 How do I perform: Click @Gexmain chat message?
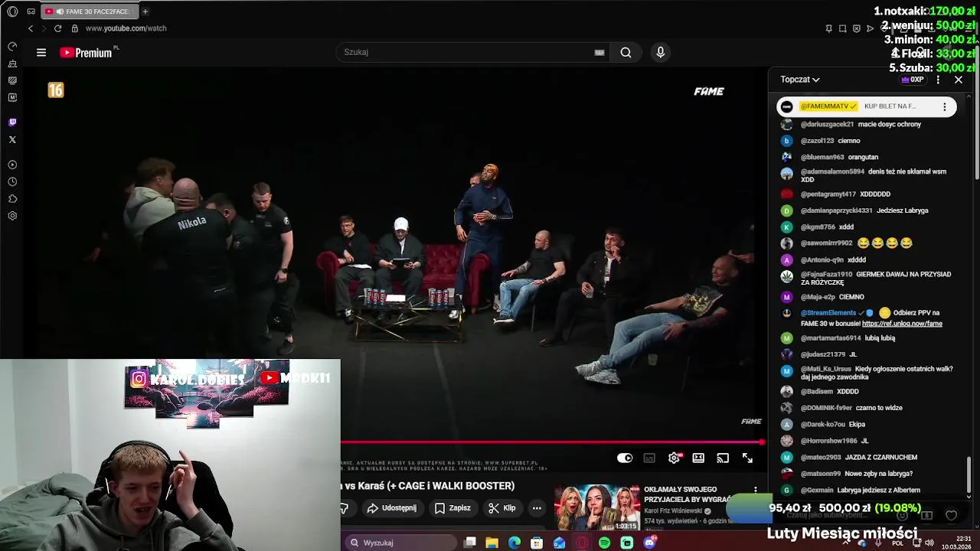(861, 490)
